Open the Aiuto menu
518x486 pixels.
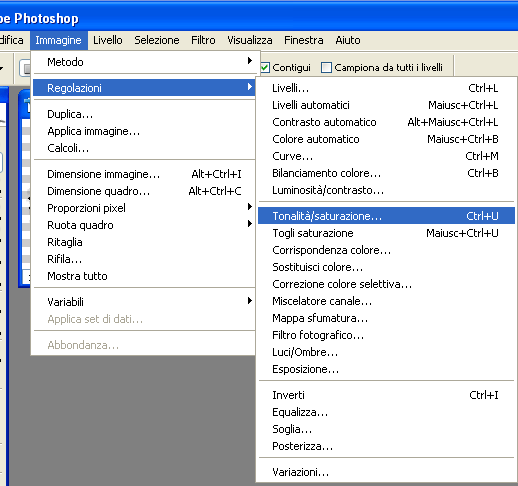point(348,40)
